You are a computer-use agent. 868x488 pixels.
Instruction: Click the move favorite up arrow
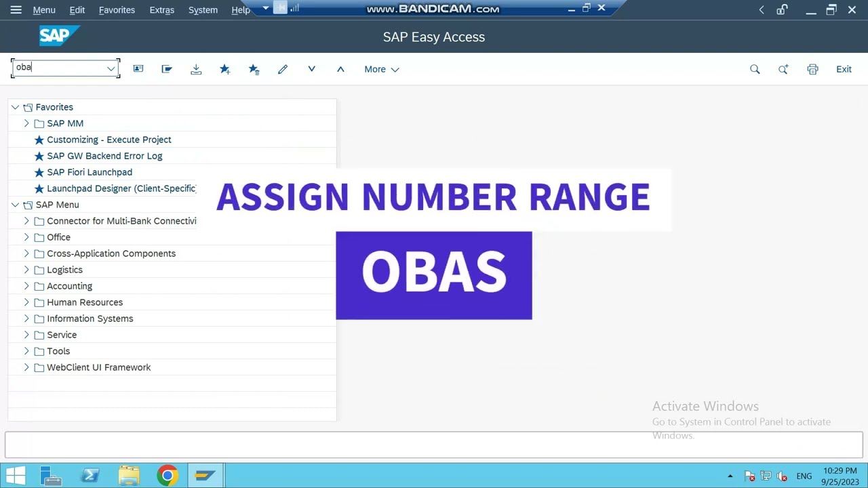tap(340, 69)
